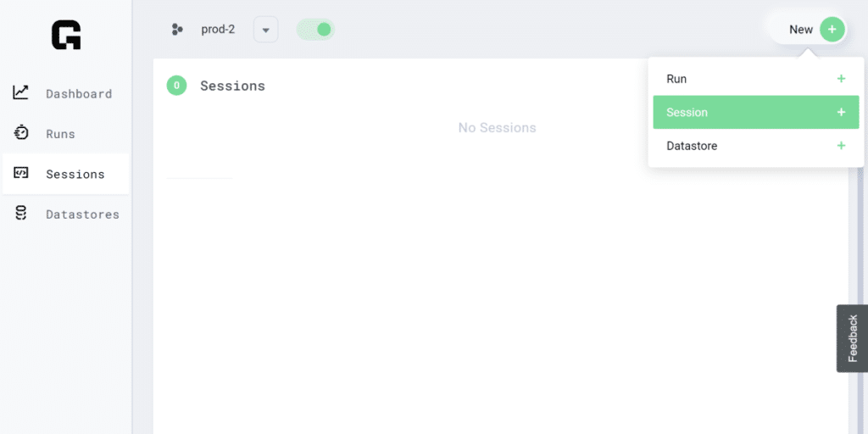This screenshot has width=868, height=434.
Task: Click the plus icon on Run row
Action: (841, 79)
